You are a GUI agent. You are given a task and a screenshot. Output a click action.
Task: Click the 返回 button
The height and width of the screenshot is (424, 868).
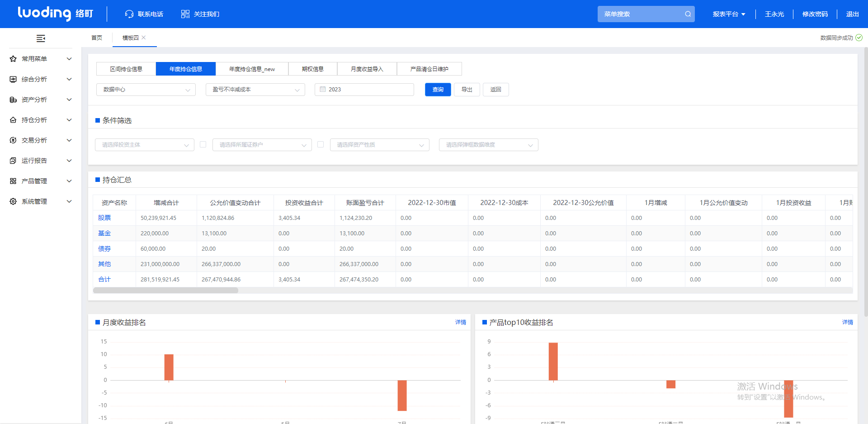coord(496,90)
